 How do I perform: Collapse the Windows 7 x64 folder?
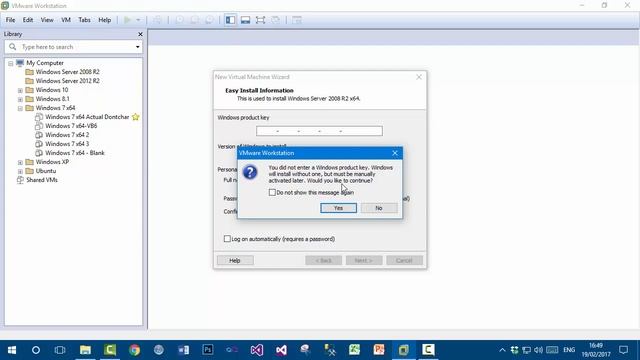20,108
